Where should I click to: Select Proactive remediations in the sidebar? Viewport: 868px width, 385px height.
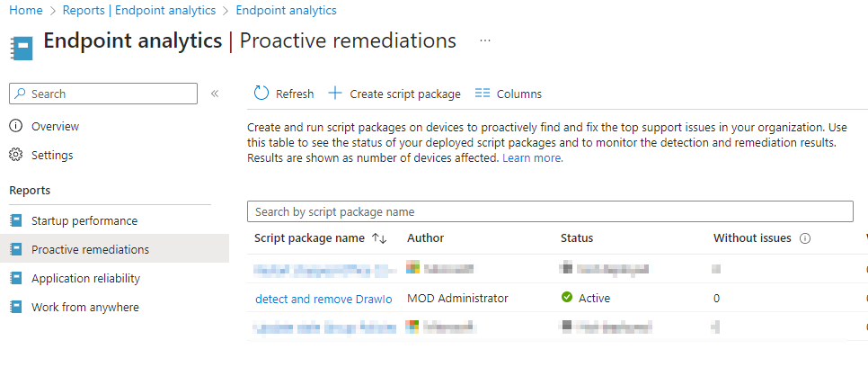coord(90,249)
